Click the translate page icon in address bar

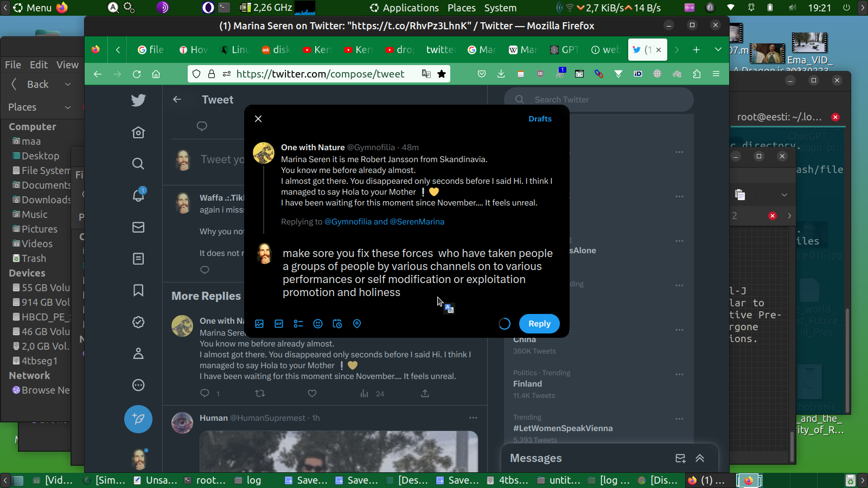click(426, 74)
